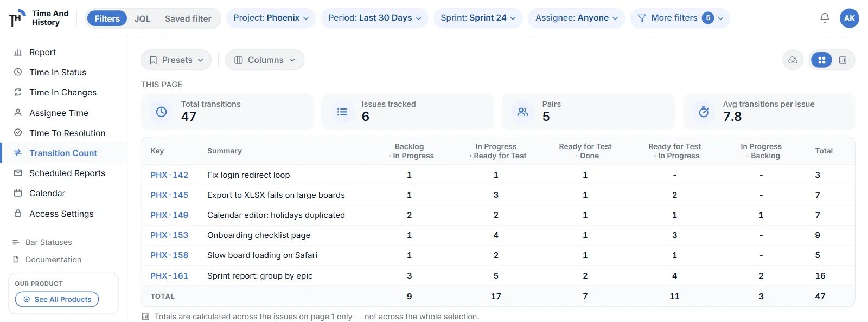868x322 pixels.
Task: Click the Total transitions clock icon
Action: pos(162,112)
